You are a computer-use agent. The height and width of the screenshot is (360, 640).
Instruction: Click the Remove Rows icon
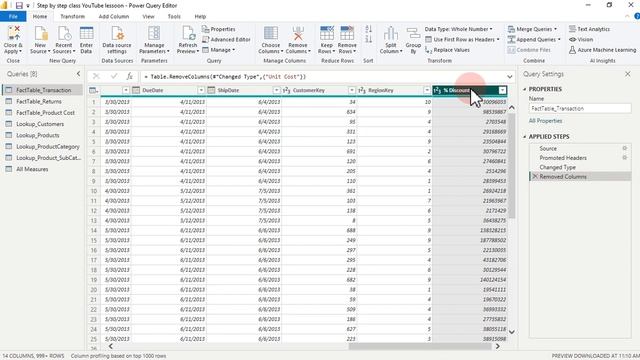coord(347,33)
